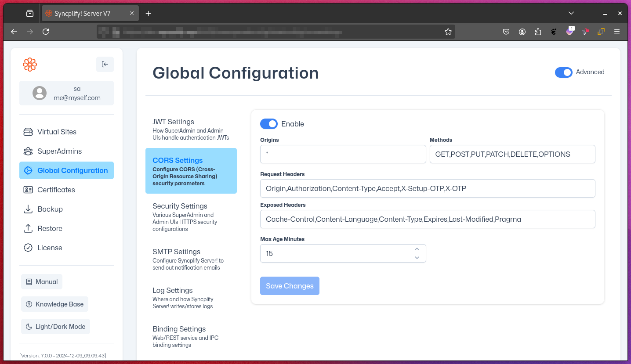Open the browser chevron dropdown near window controls
Screen dimensions: 631x364
point(571,13)
